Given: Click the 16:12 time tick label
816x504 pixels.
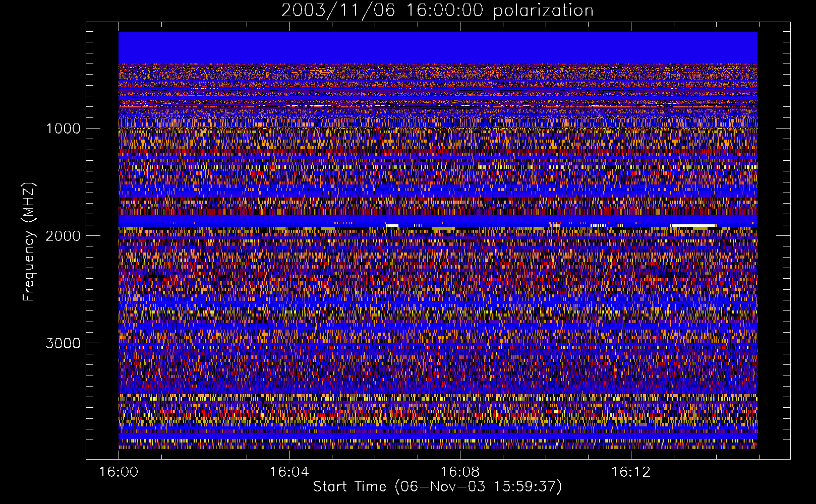Looking at the screenshot, I should 631,472.
